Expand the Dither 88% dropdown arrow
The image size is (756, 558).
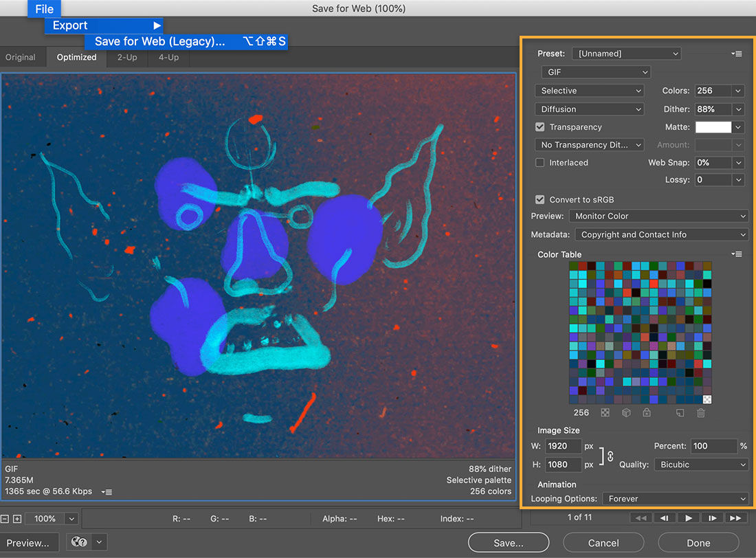738,109
